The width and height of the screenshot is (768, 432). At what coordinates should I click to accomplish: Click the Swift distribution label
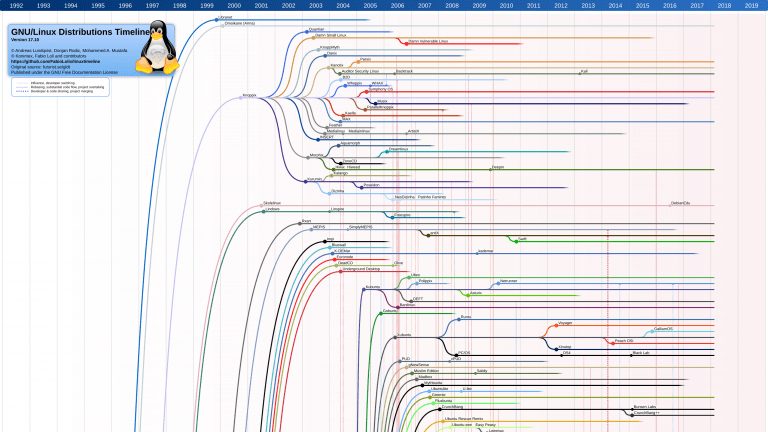(522, 239)
